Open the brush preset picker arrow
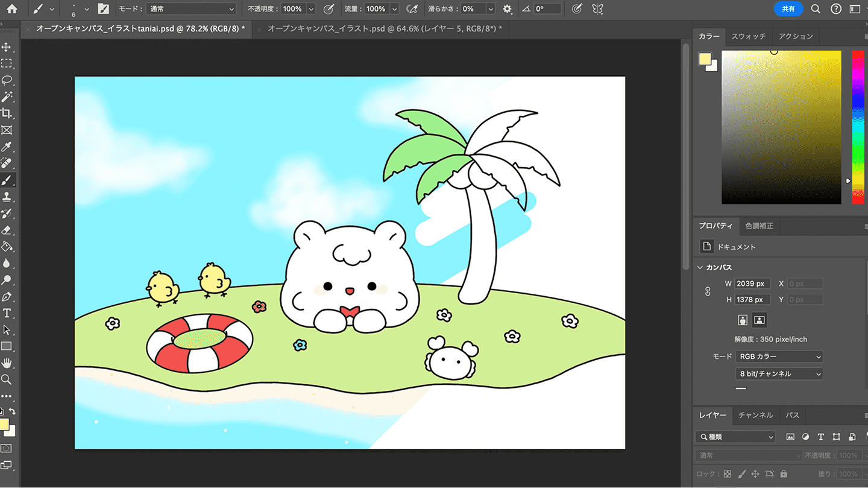The height and width of the screenshot is (488, 868). [x=87, y=9]
